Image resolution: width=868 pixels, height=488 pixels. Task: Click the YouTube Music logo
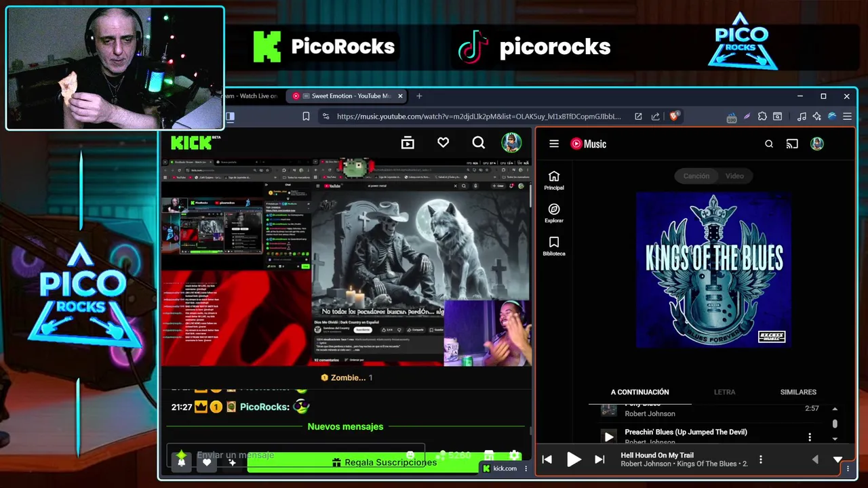[x=588, y=144]
